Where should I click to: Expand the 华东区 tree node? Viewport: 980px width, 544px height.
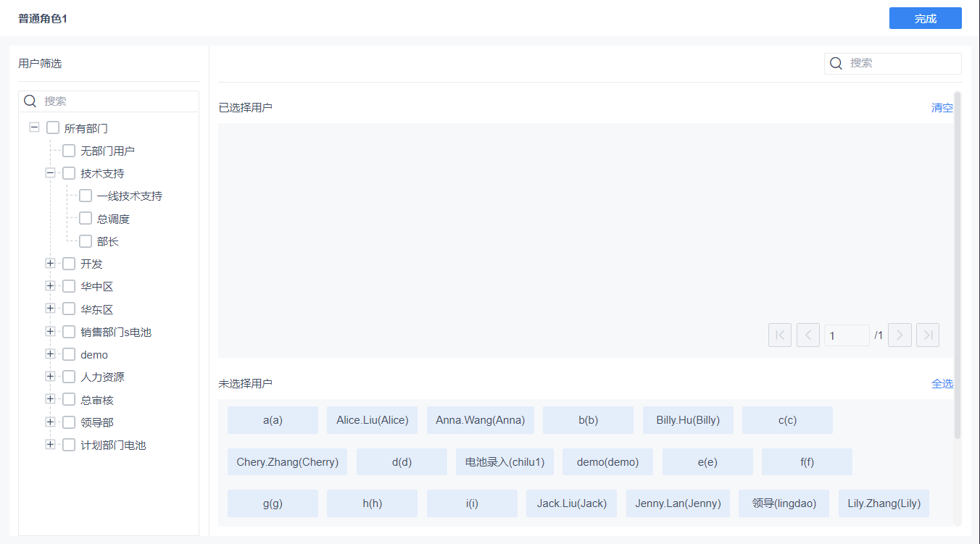(x=50, y=309)
